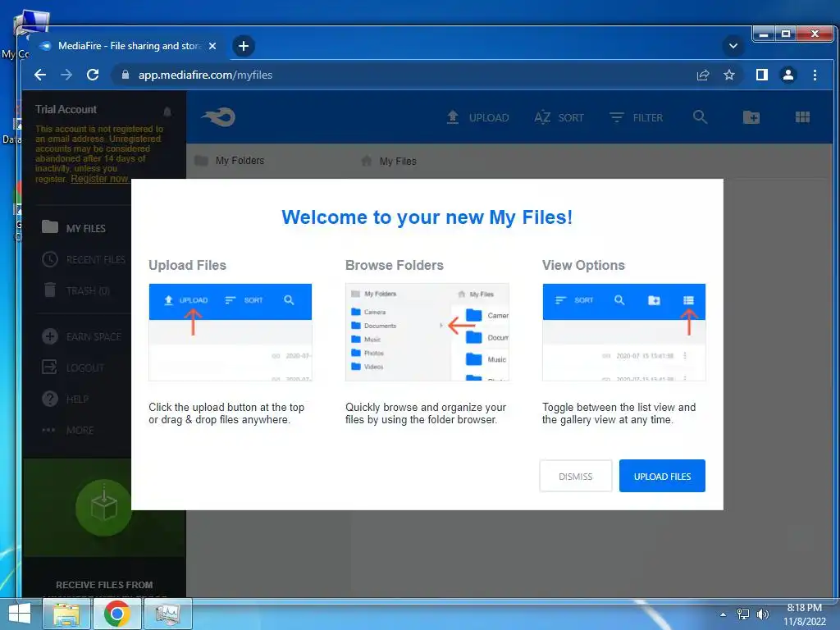Open the AZ Sort option

(x=559, y=117)
